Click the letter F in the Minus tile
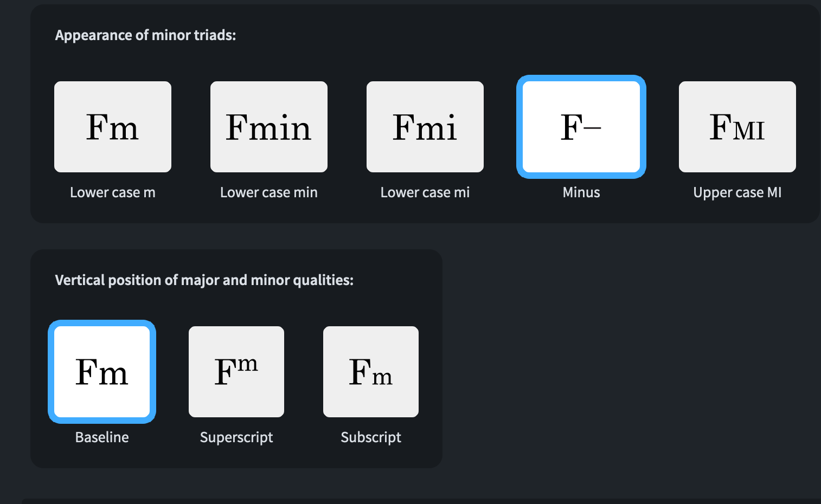 coord(571,127)
